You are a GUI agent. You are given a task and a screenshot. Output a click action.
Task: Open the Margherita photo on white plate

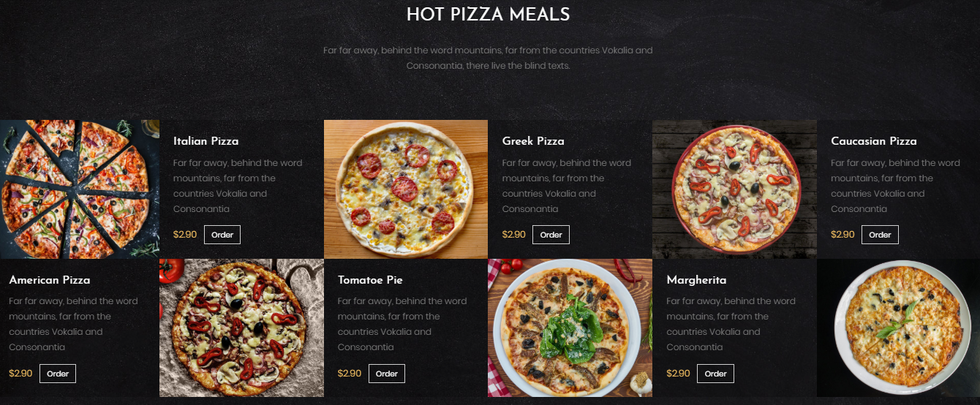[898, 328]
